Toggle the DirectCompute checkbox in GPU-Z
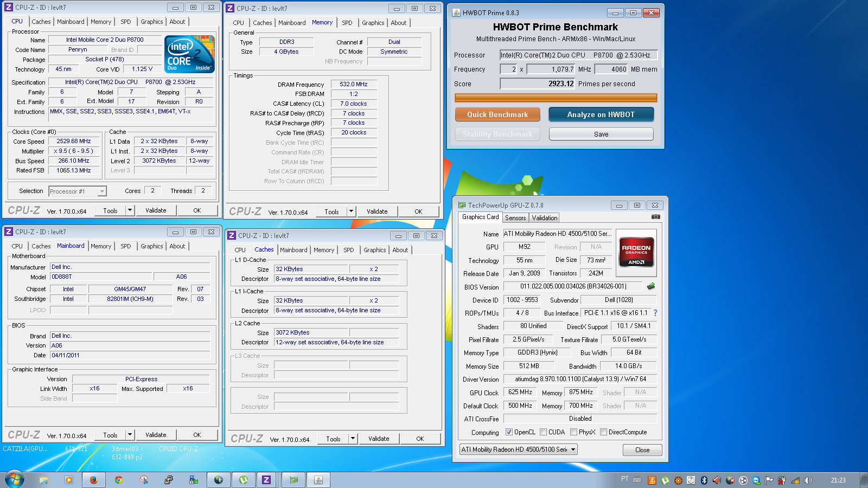868x488 pixels. click(603, 432)
